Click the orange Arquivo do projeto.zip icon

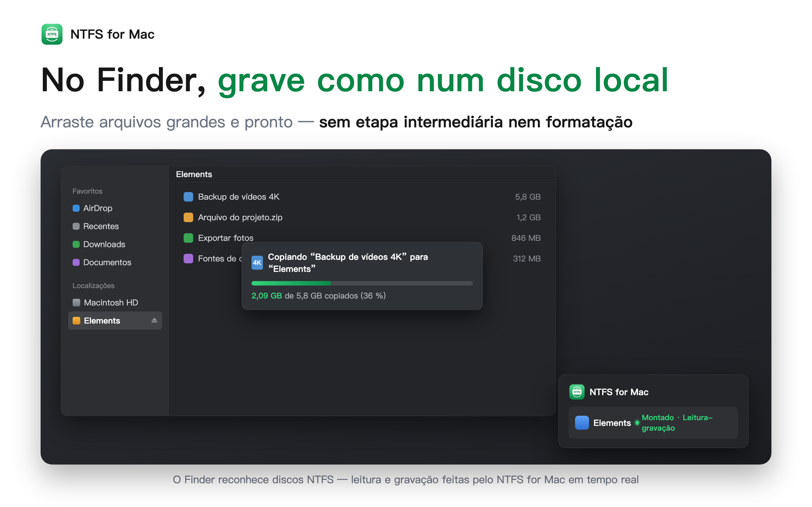point(188,217)
